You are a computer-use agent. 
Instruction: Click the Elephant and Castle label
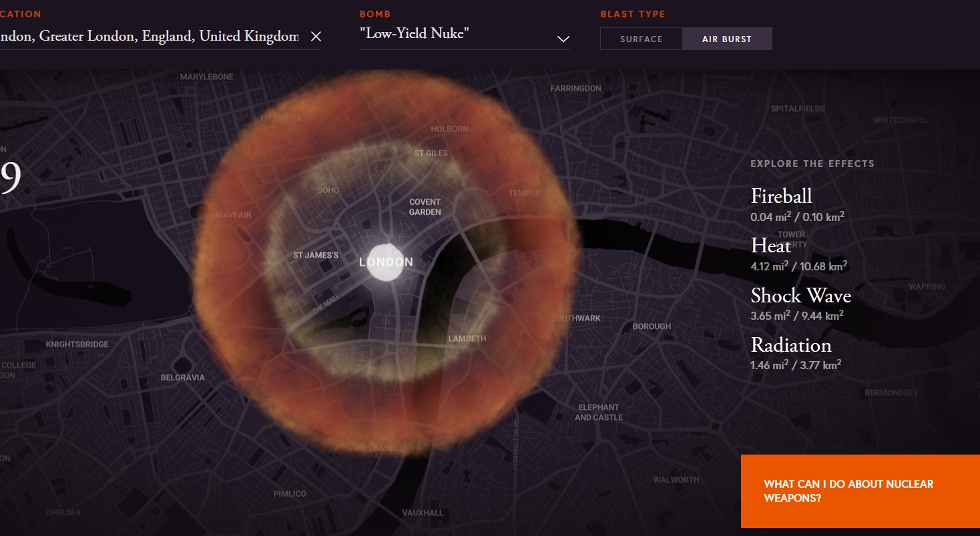(599, 413)
